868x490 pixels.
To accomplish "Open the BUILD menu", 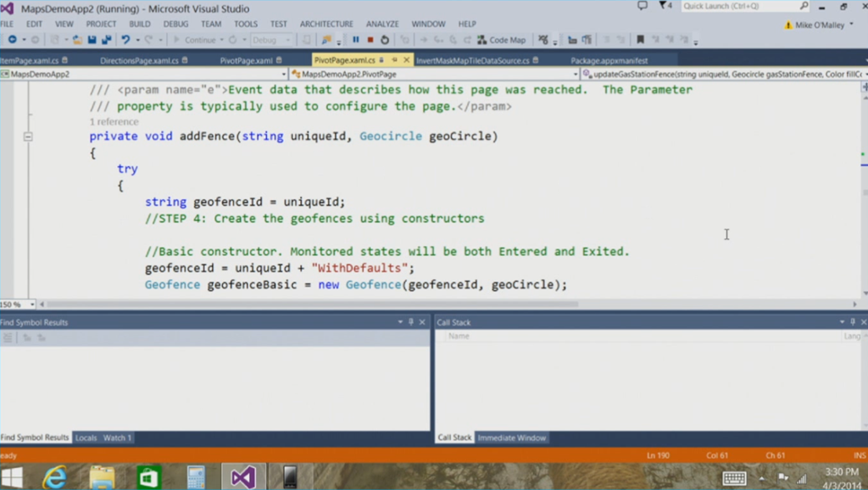I will [140, 24].
